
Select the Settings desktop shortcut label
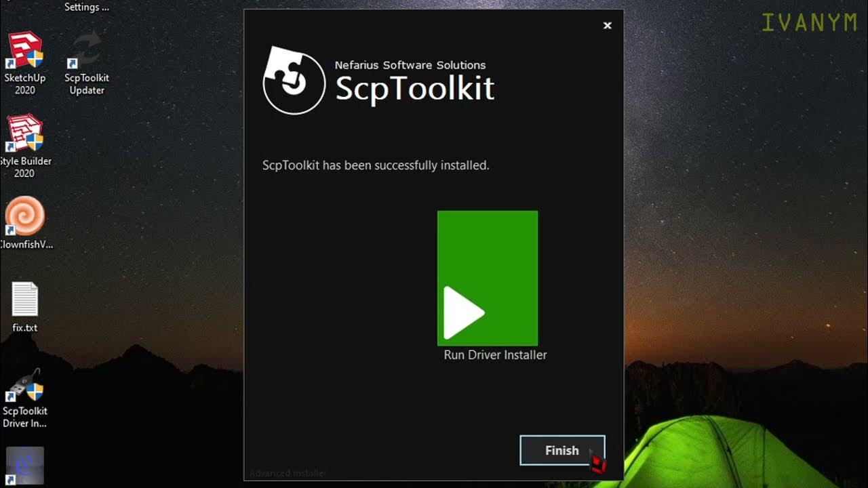pos(87,7)
